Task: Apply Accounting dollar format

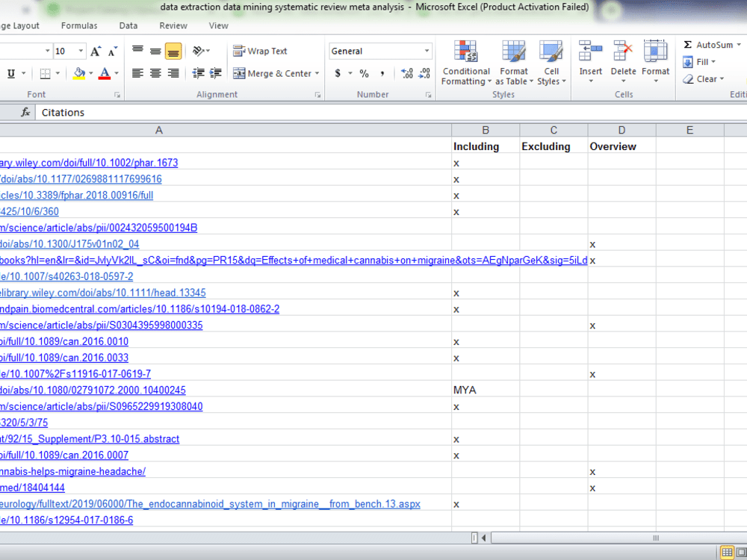Action: (x=338, y=73)
